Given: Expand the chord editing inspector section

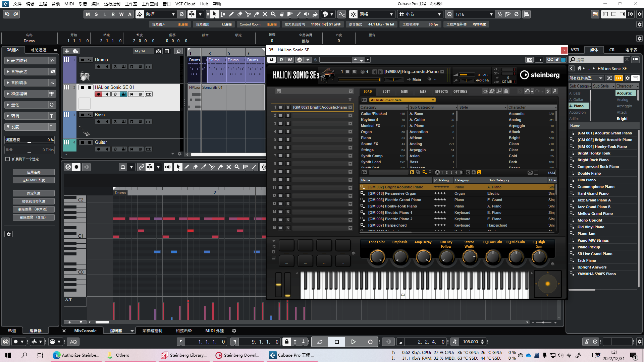Looking at the screenshot, I should pyautogui.click(x=8, y=94).
